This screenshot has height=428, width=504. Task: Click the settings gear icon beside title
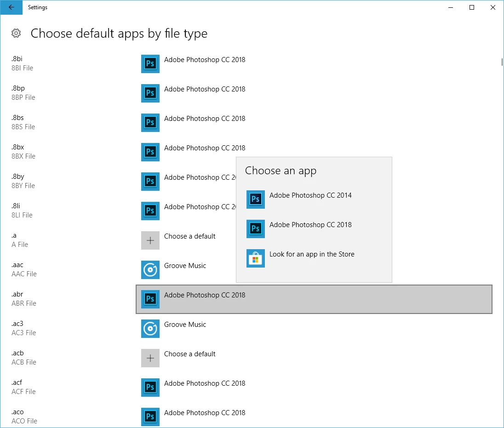coord(16,33)
